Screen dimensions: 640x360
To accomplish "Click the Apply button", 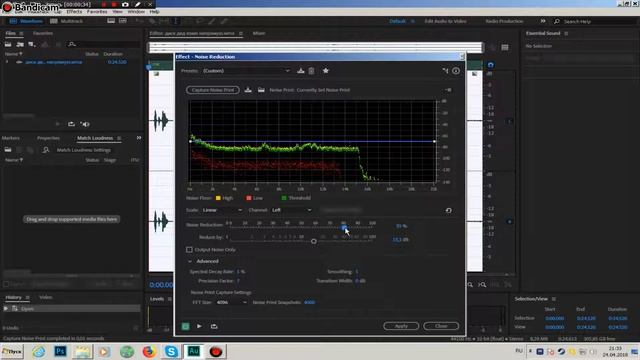I will pos(401,326).
